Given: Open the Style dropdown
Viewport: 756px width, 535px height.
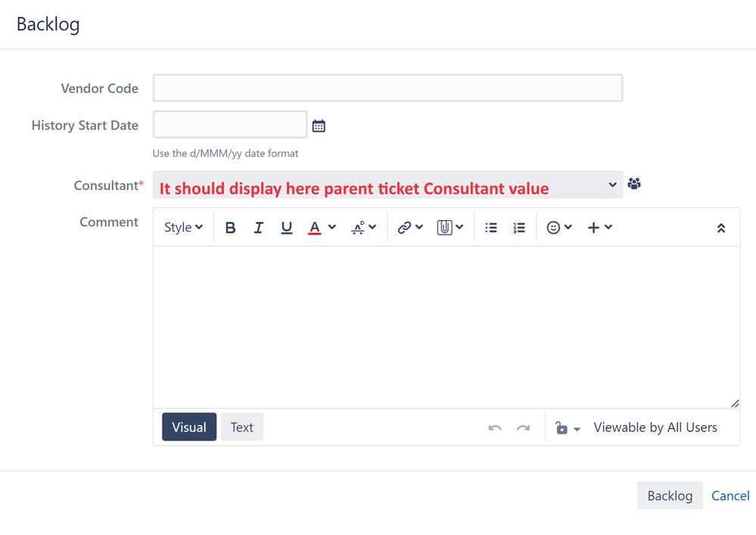Looking at the screenshot, I should click(182, 227).
